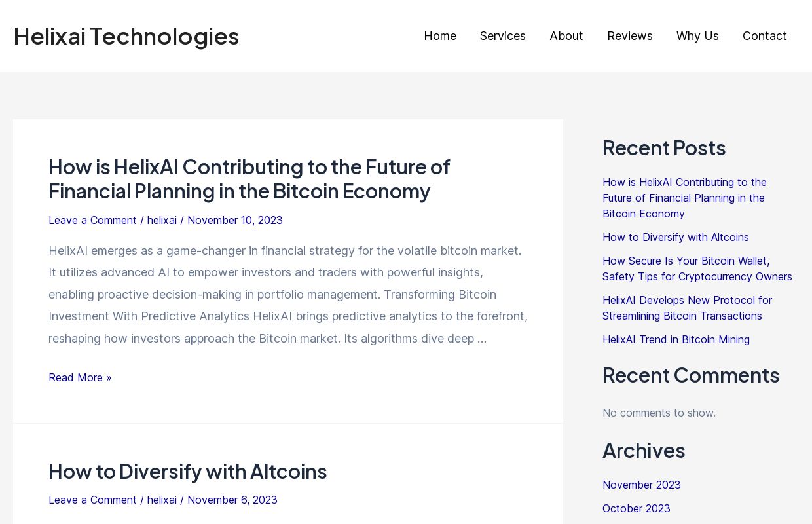Viewport: 812px width, 524px height.
Task: Open the post about HelixAI and financial planning
Action: point(249,178)
